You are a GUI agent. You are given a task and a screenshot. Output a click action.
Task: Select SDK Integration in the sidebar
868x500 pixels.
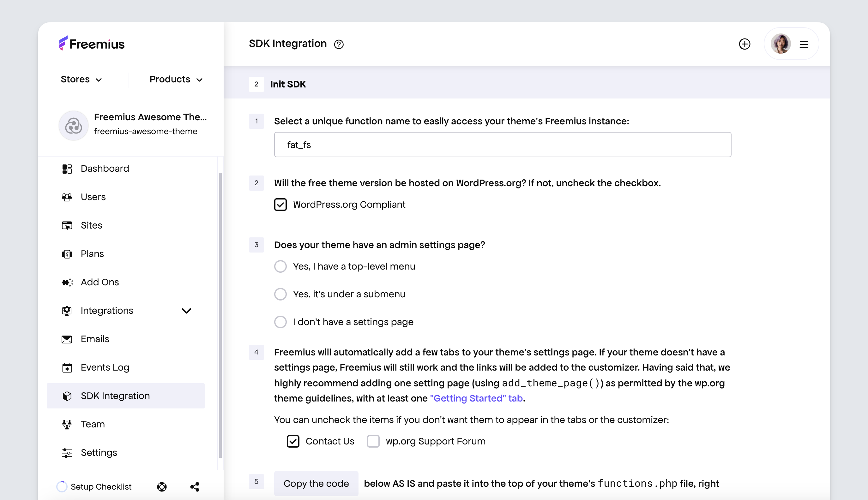(x=126, y=396)
